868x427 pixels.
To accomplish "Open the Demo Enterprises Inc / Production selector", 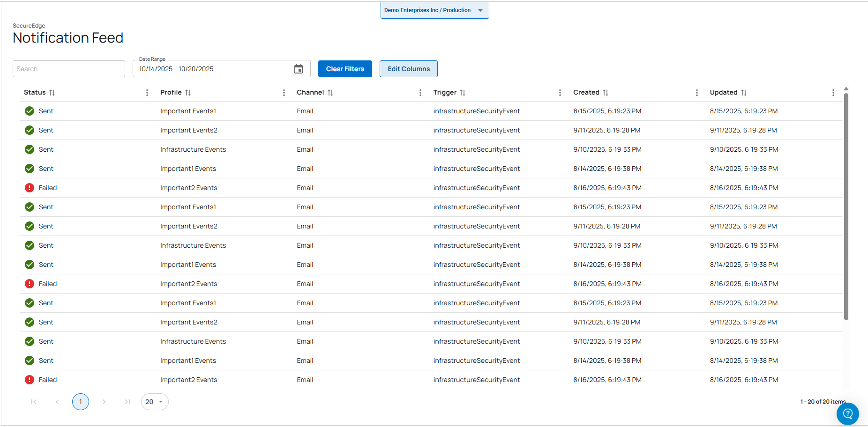I will [434, 10].
